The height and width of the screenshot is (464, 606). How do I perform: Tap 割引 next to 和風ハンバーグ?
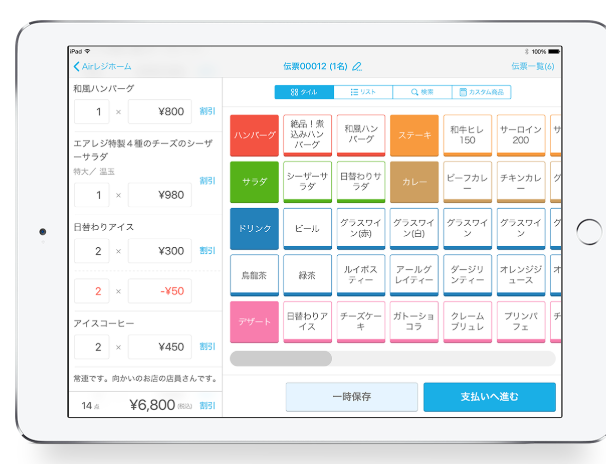(x=207, y=111)
